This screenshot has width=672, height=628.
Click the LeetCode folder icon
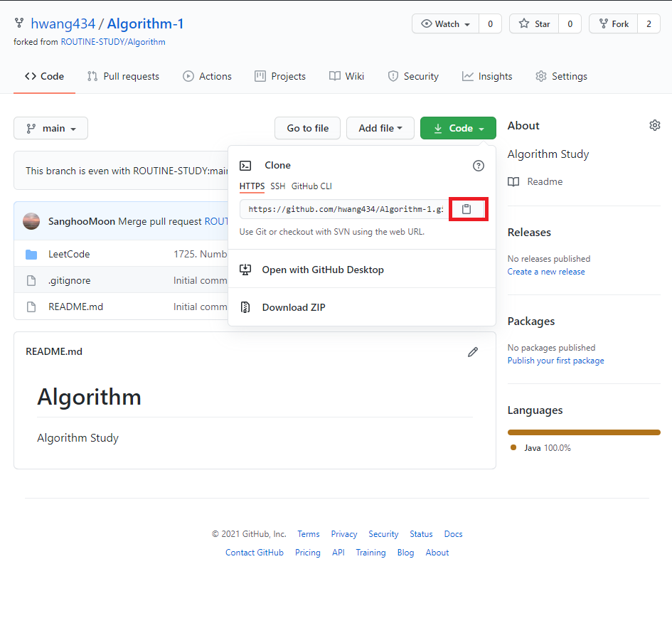[31, 254]
